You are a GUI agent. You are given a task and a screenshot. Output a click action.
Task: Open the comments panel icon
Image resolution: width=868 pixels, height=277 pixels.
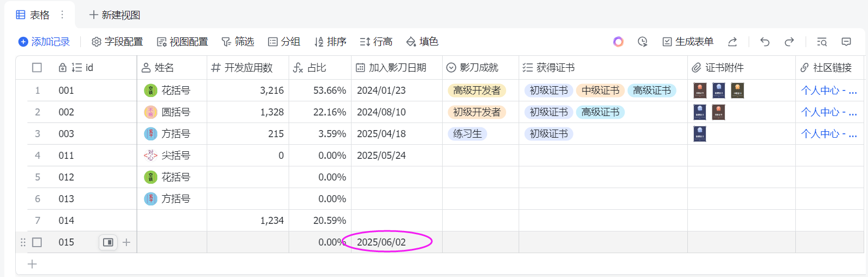[846, 42]
